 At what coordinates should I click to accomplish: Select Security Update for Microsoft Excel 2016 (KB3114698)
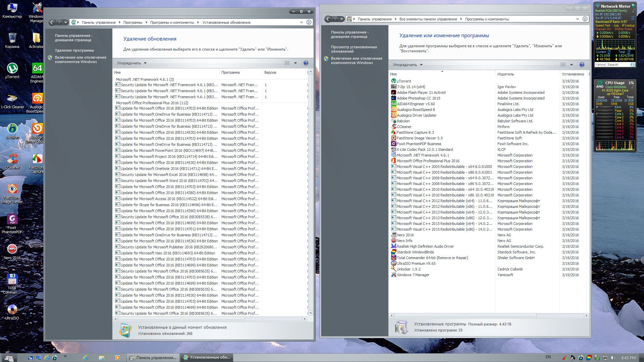166,175
